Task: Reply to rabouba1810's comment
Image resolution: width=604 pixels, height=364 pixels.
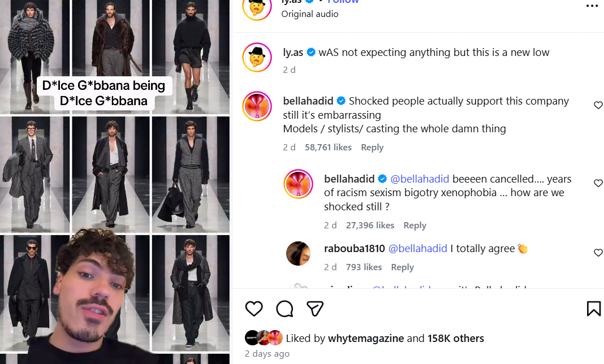Action: [402, 267]
